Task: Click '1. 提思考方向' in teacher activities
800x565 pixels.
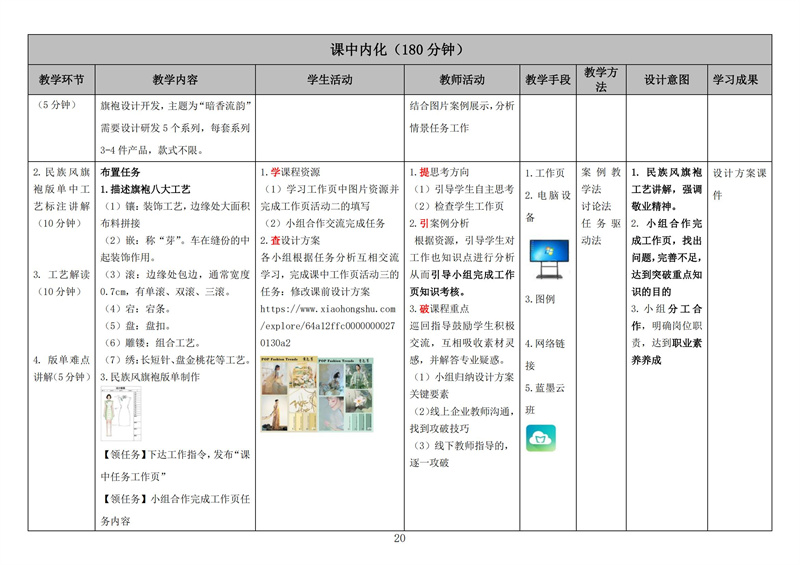Action: click(439, 172)
